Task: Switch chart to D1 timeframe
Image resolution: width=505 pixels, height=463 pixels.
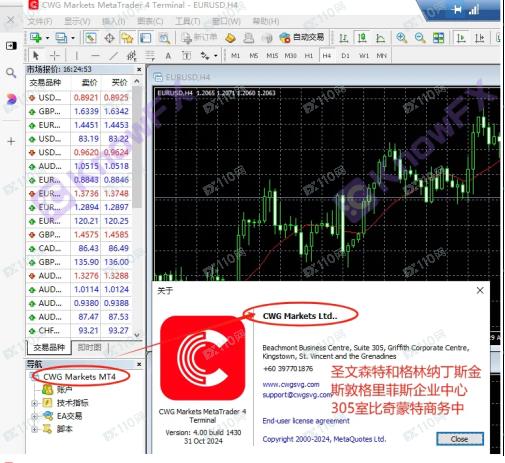Action: pos(345,56)
